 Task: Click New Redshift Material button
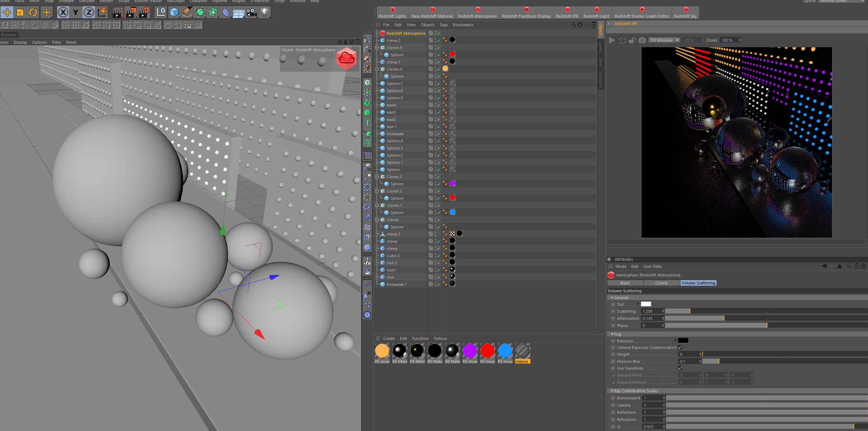pos(432,13)
